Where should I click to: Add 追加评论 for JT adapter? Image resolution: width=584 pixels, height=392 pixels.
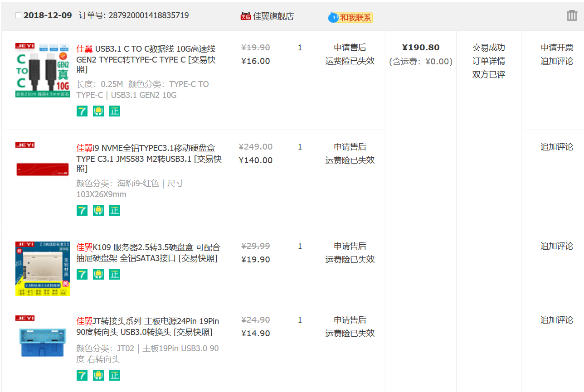557,320
